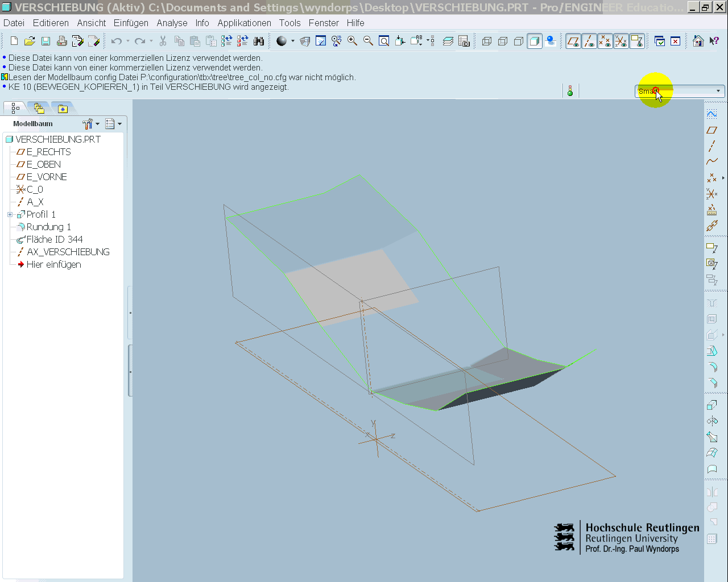Open the model tree settings dropdown

pos(90,124)
